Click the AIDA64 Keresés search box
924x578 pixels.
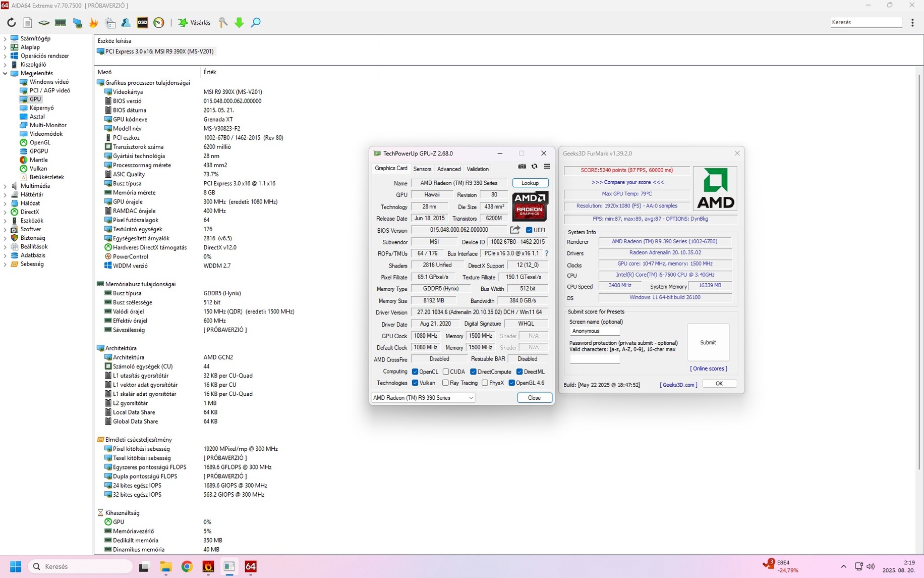867,22
